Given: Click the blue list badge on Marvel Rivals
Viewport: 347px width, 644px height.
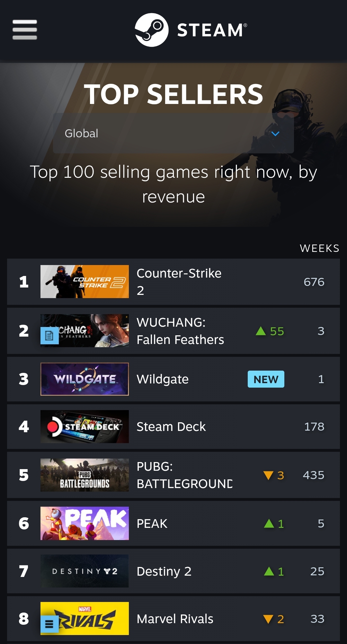Looking at the screenshot, I should (49, 624).
